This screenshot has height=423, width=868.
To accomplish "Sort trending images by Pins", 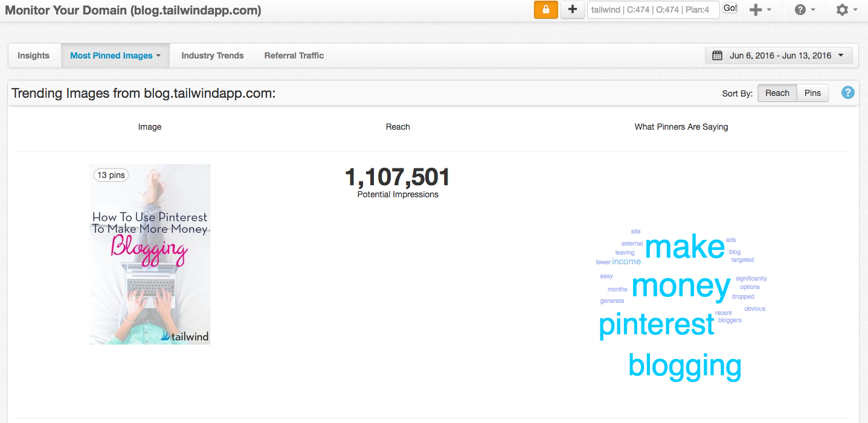I will coord(812,93).
